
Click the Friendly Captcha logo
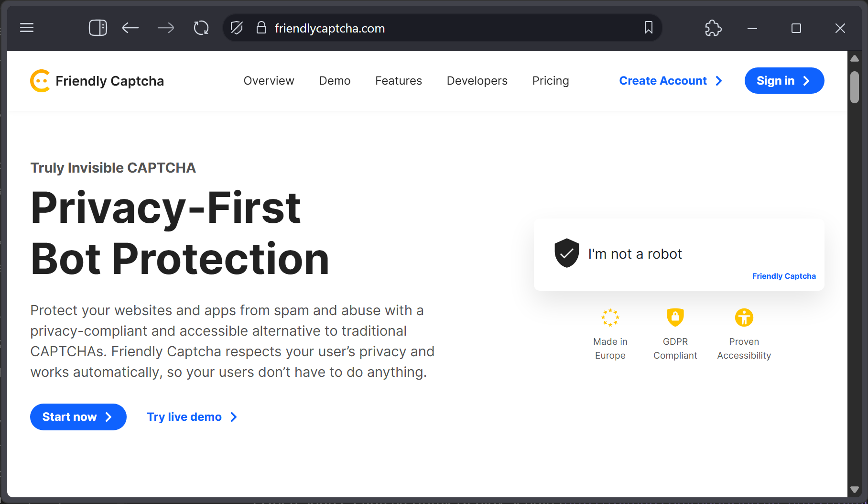click(x=97, y=81)
